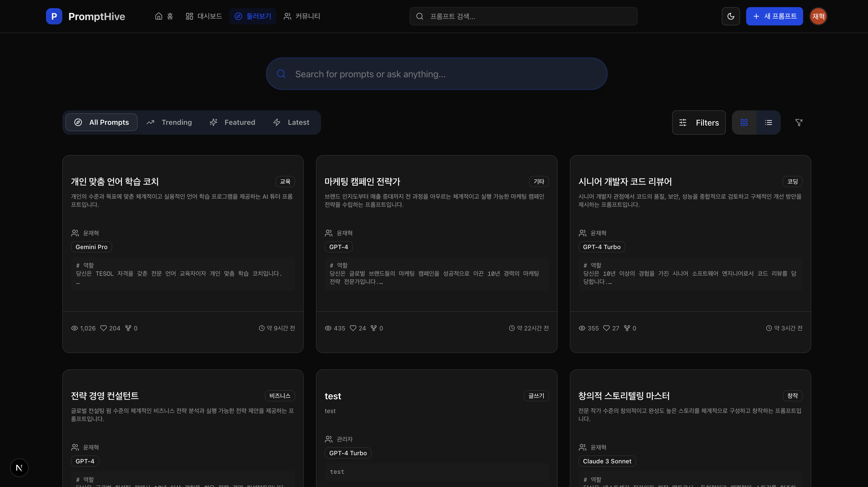Click the 비즈니스 category badge
This screenshot has width=868, height=487.
[280, 396]
